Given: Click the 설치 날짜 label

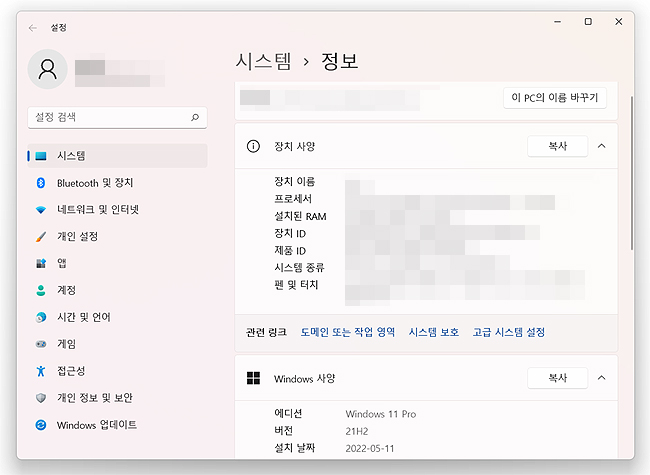Looking at the screenshot, I should tap(294, 448).
